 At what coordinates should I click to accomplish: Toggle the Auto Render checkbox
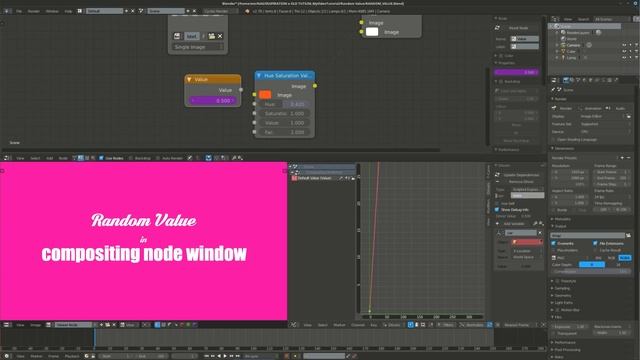tap(158, 158)
